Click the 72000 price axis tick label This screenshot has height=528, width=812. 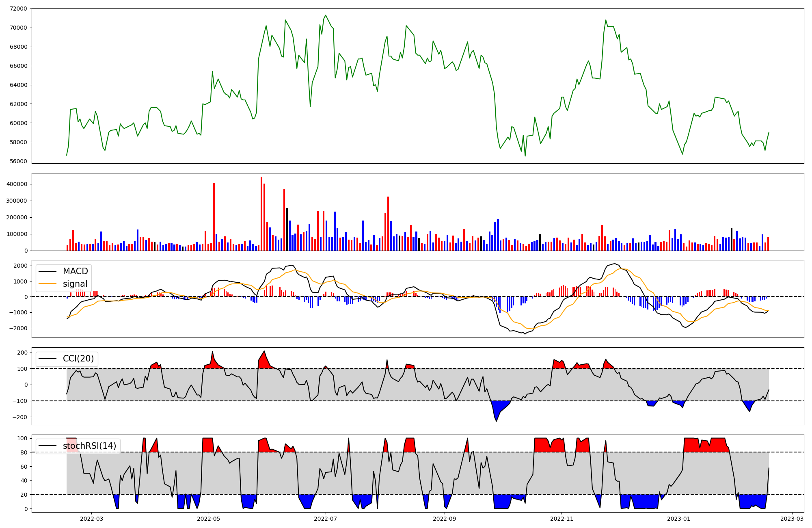point(18,9)
